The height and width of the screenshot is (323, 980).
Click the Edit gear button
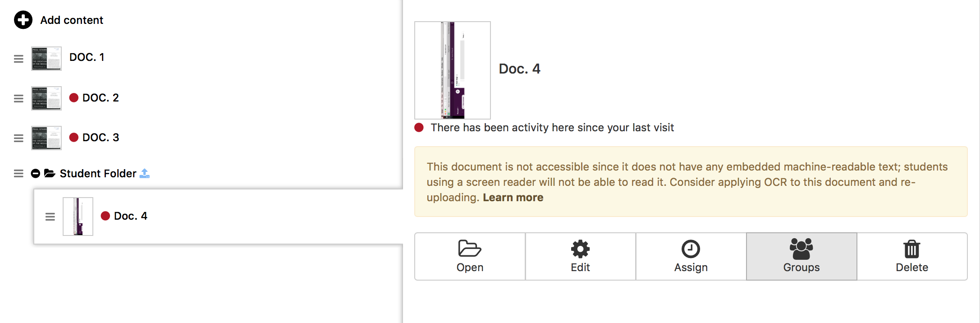(580, 256)
